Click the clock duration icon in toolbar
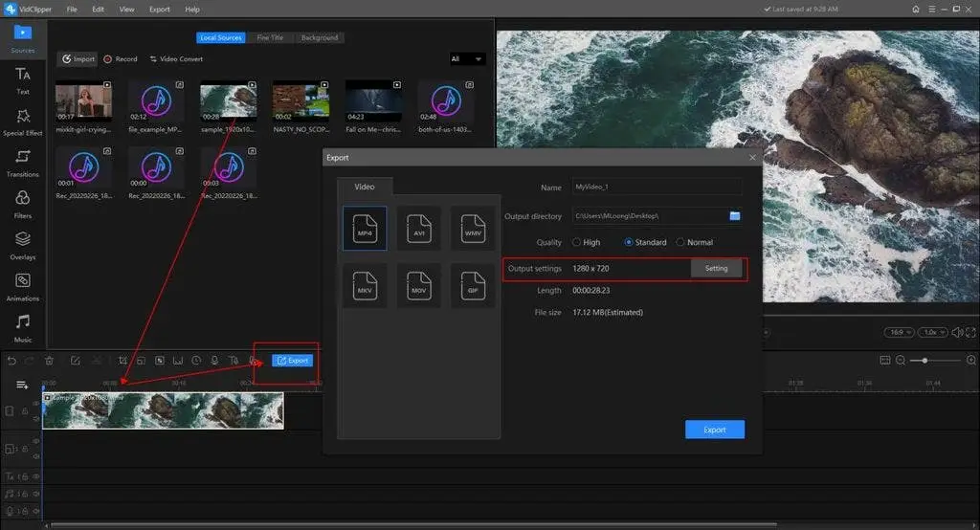Image resolution: width=980 pixels, height=530 pixels. (x=196, y=361)
